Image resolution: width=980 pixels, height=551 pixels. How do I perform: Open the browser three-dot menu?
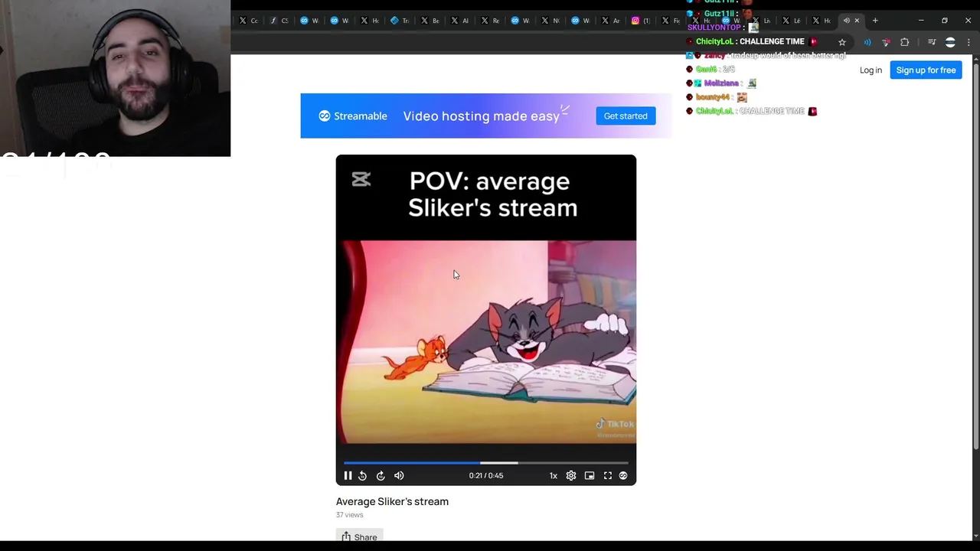pos(969,42)
